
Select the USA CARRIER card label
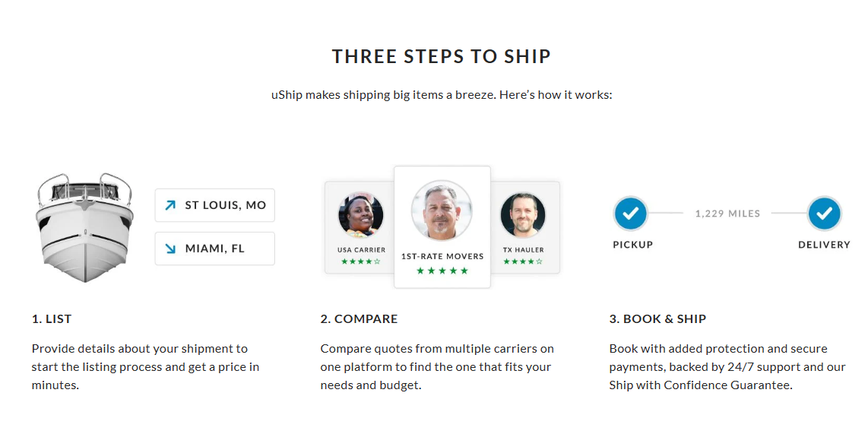click(361, 249)
